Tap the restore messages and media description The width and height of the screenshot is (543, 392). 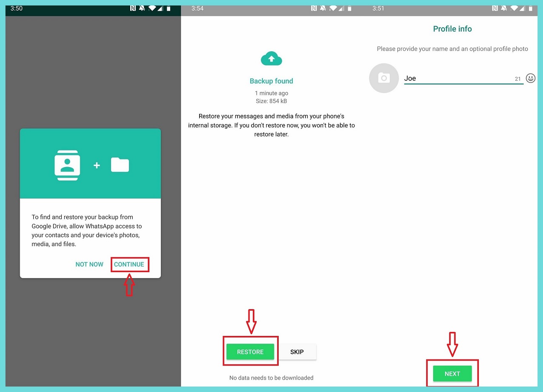(271, 125)
